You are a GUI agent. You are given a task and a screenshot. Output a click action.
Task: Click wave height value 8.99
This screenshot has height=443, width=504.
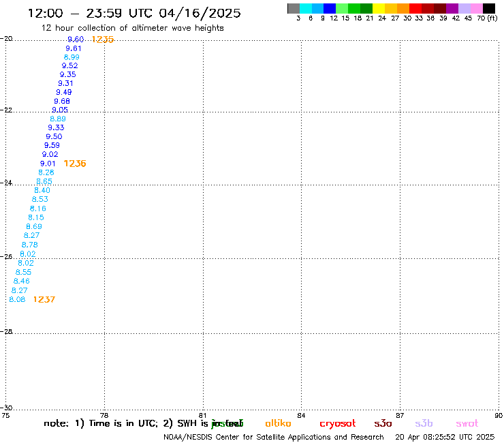(72, 57)
